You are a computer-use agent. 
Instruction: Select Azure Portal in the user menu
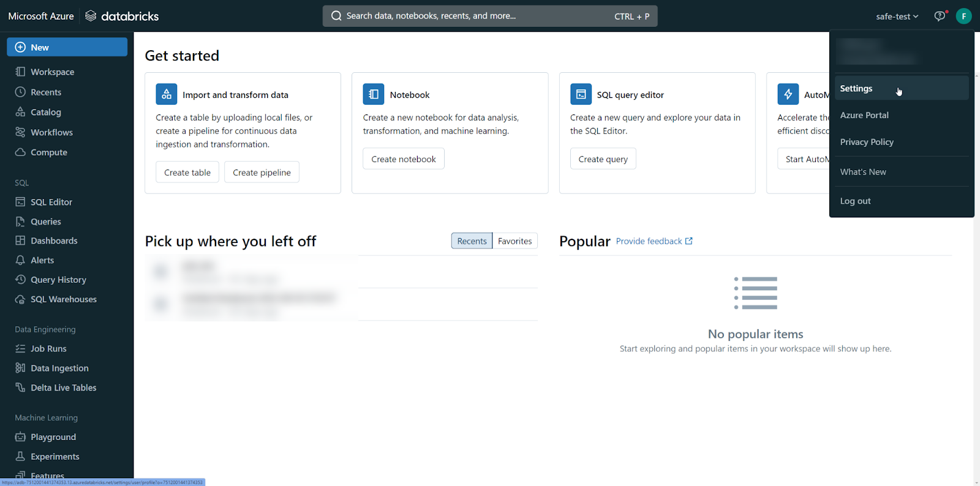click(x=902, y=115)
